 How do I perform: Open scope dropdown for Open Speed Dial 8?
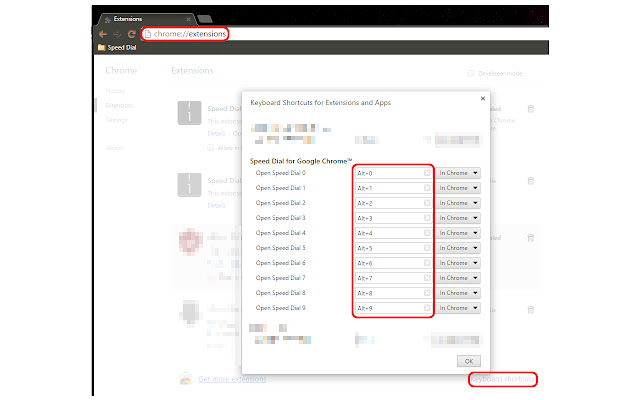pyautogui.click(x=458, y=293)
